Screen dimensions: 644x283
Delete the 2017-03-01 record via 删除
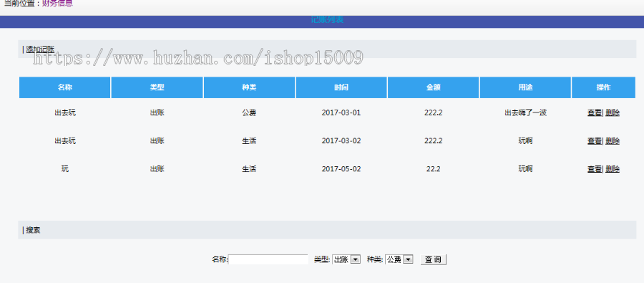pos(613,112)
